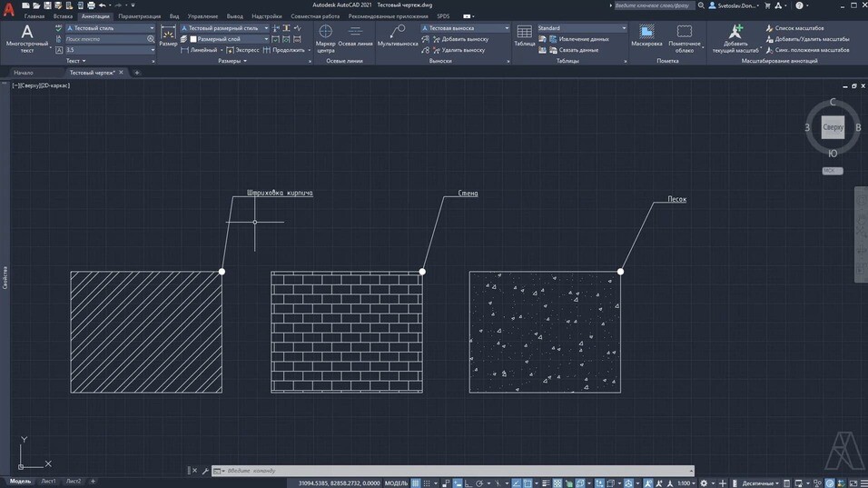This screenshot has width=868, height=488.
Task: Open the Тестовый размерный стиль dropdown
Action: (224, 27)
